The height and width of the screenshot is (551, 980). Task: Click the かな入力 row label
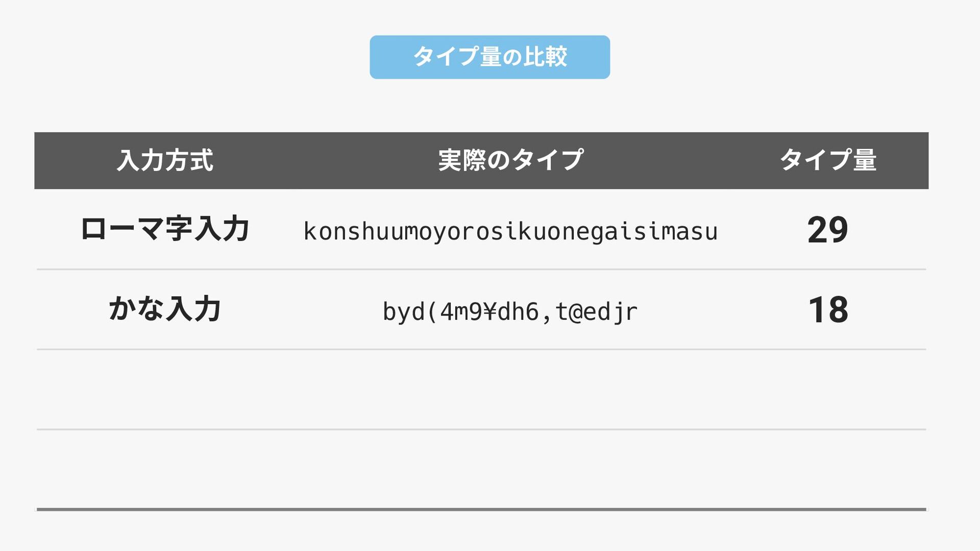click(165, 309)
